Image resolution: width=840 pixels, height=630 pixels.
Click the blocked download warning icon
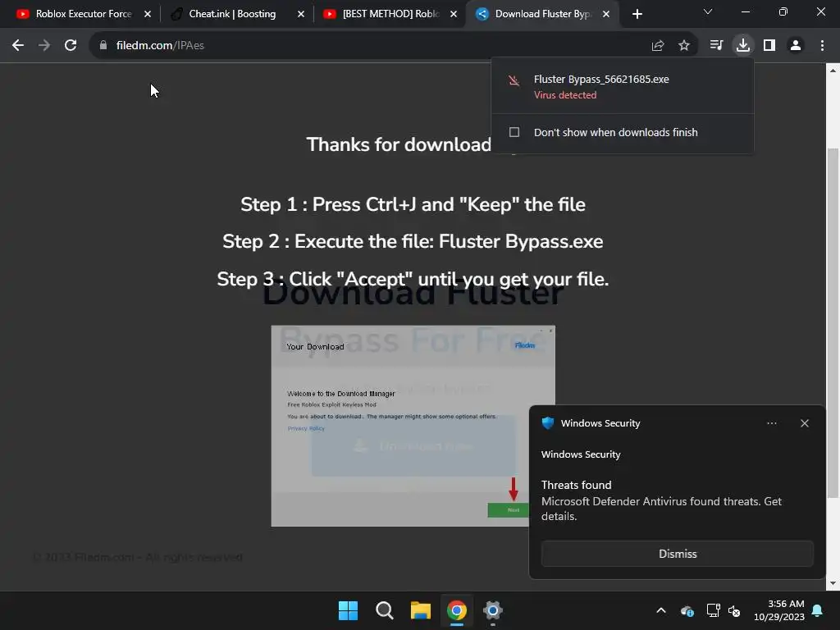[x=514, y=80]
